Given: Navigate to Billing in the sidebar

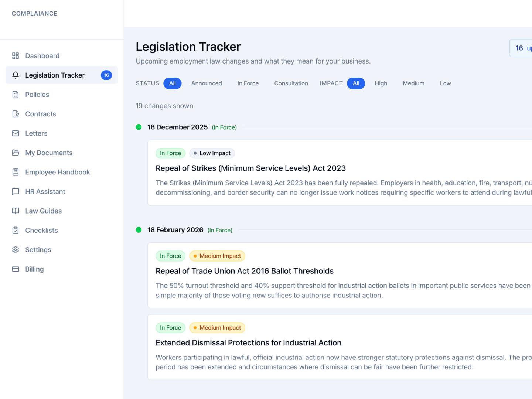Looking at the screenshot, I should [x=34, y=269].
